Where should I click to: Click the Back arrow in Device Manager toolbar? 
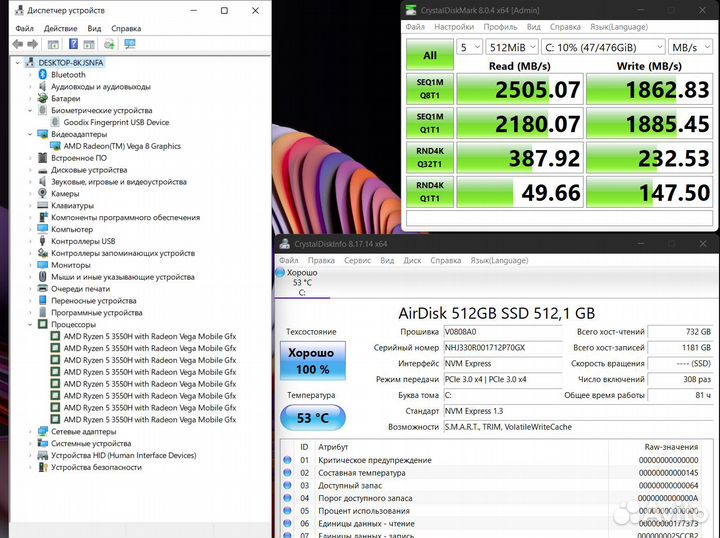(18, 44)
